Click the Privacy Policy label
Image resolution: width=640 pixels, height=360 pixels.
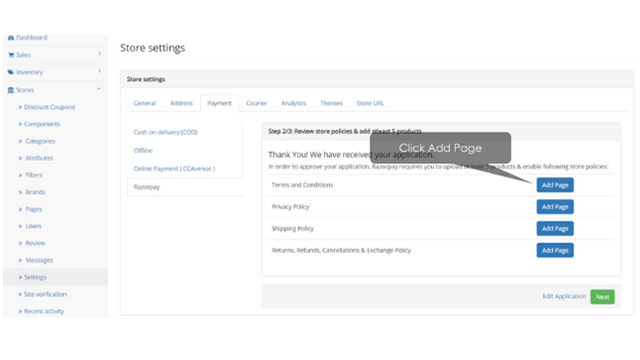click(290, 207)
